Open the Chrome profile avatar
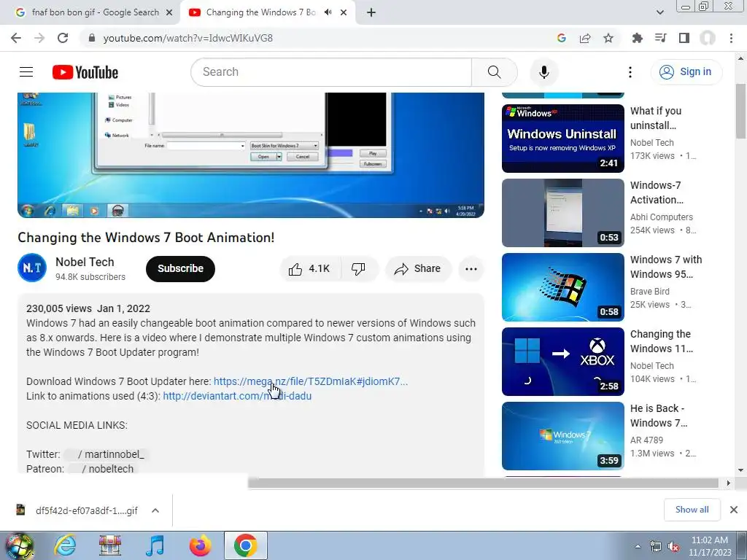This screenshot has height=560, width=747. point(708,38)
